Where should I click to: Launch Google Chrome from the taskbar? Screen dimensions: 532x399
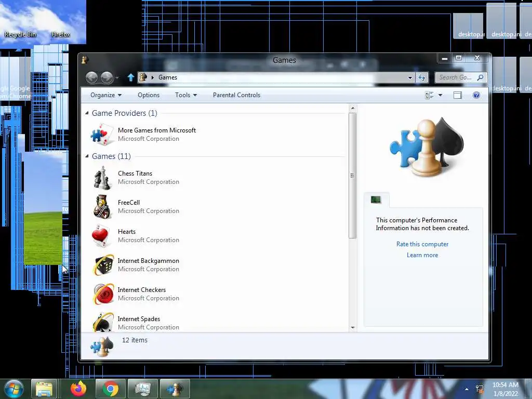pos(110,389)
